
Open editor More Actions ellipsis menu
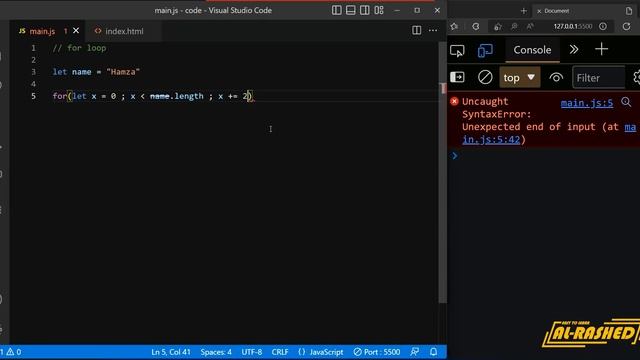click(433, 30)
